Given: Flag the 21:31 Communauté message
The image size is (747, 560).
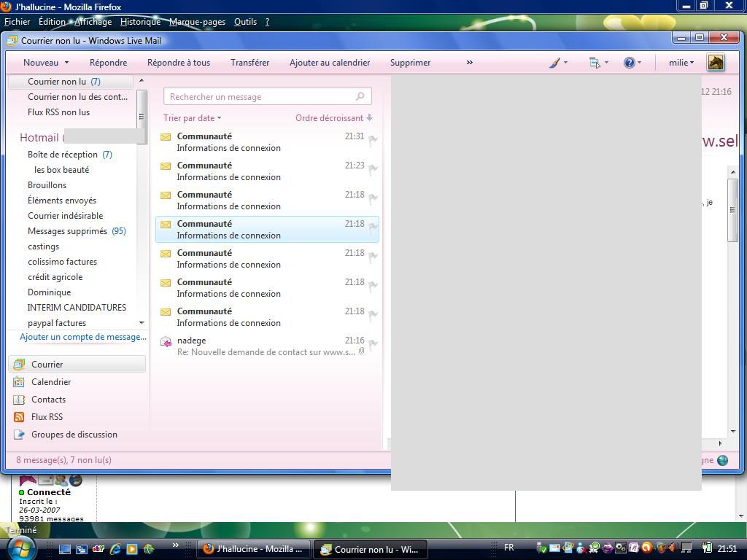Looking at the screenshot, I should [373, 140].
